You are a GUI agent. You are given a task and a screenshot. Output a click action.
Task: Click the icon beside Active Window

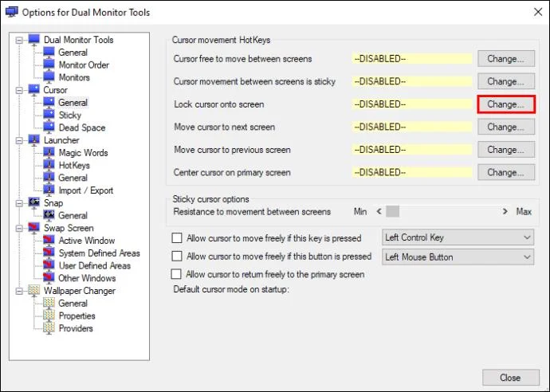point(49,240)
